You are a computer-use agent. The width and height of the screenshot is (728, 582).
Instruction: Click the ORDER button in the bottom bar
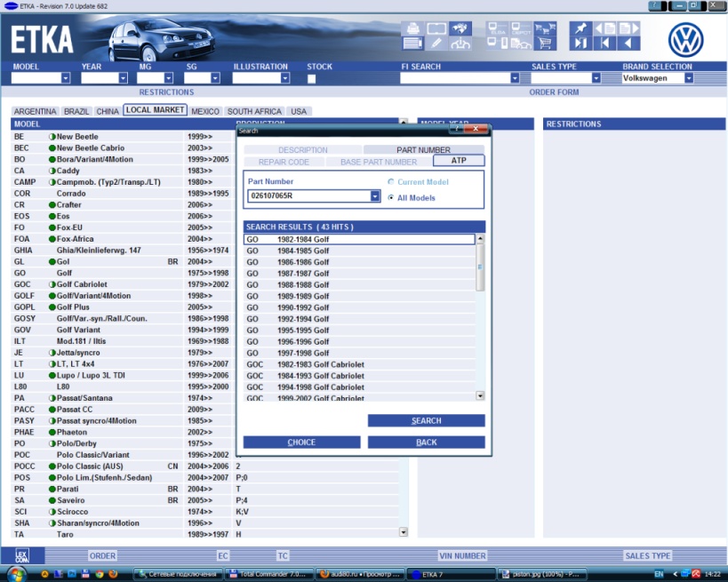click(102, 555)
